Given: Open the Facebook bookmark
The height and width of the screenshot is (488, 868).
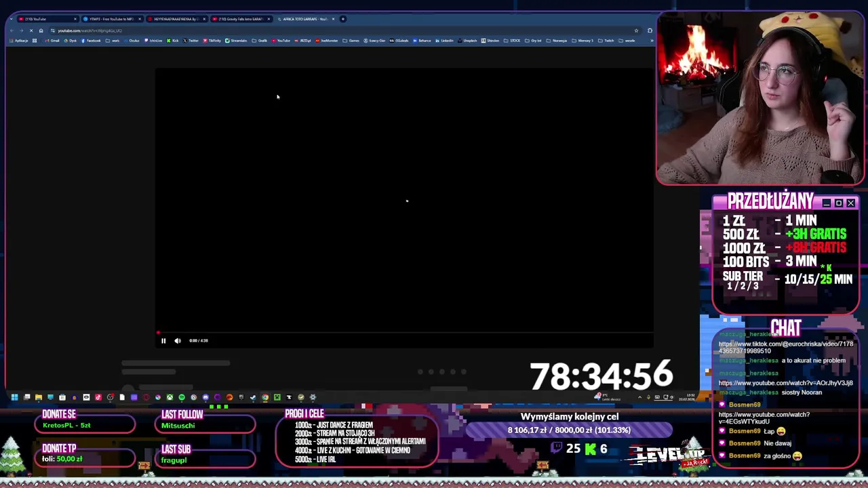Looking at the screenshot, I should (91, 41).
